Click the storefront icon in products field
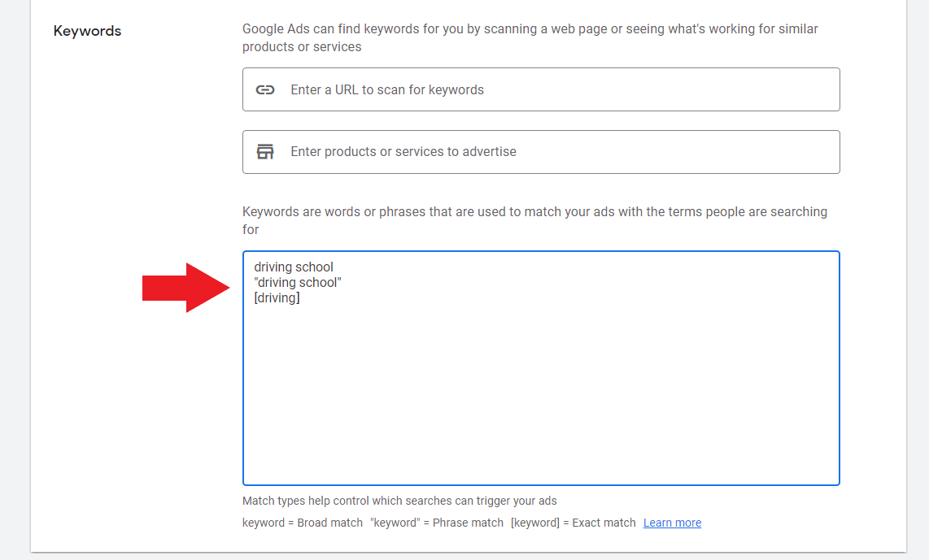This screenshot has width=929, height=560. (x=265, y=152)
